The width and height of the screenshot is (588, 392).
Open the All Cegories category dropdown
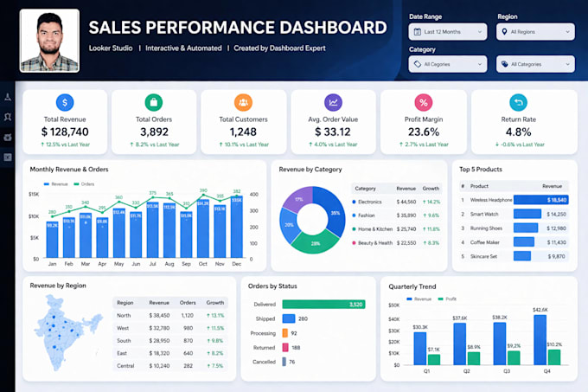448,64
